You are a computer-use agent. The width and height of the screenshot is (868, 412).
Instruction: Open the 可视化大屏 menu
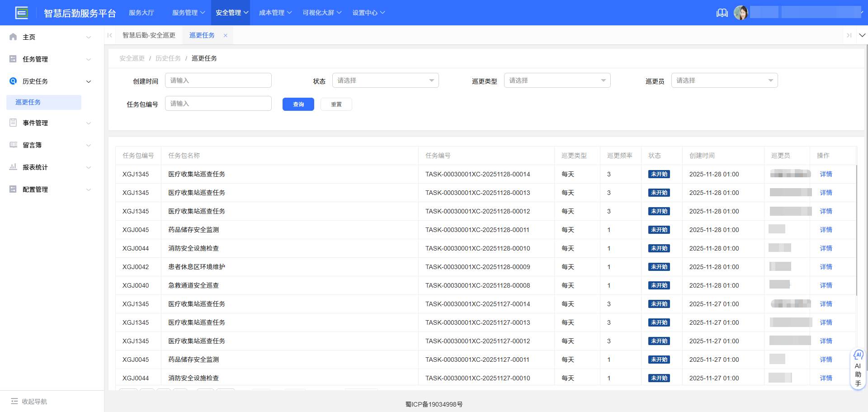318,13
